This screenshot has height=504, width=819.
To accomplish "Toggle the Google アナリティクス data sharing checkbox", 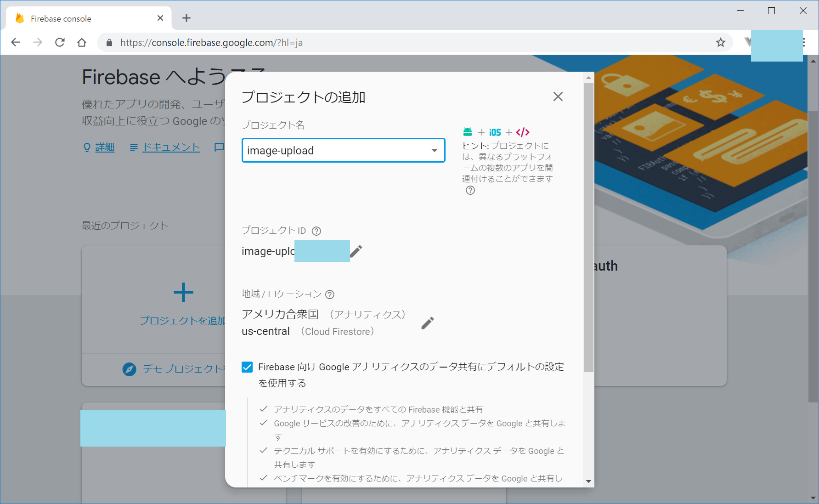I will [x=247, y=367].
